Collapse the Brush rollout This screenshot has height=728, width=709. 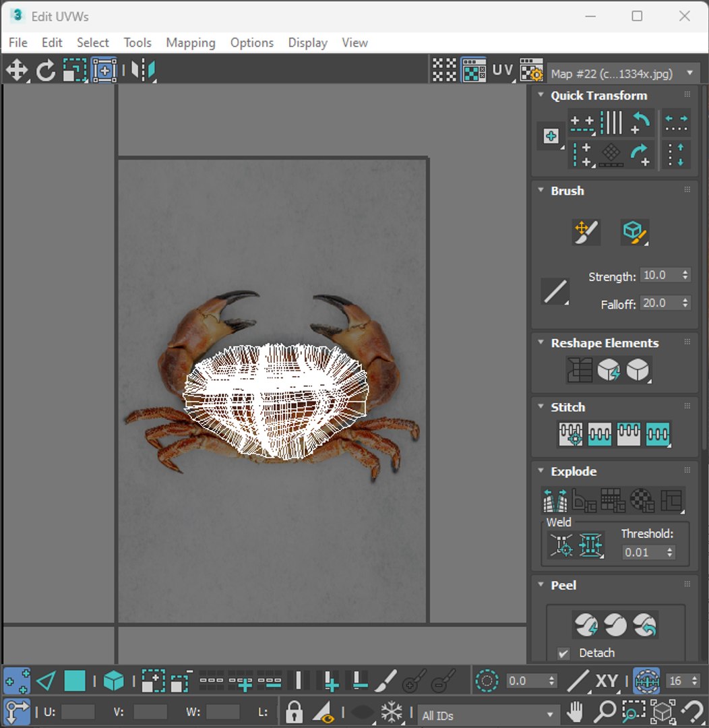click(x=541, y=190)
